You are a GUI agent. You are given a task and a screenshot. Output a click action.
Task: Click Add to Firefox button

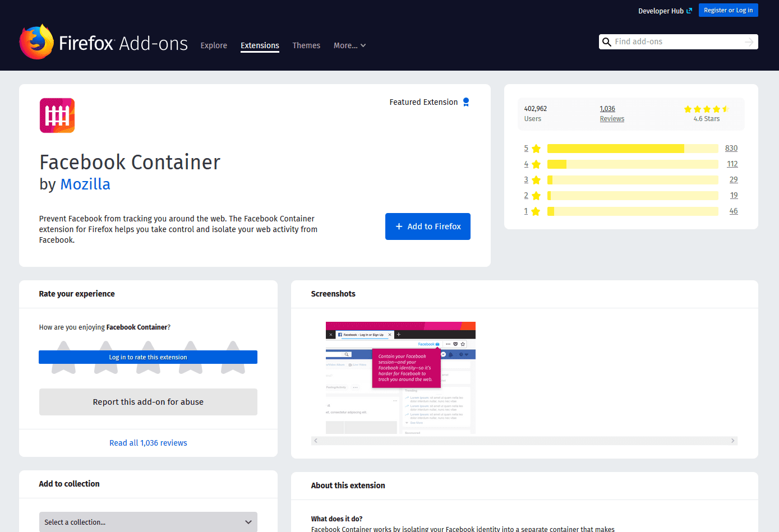pyautogui.click(x=428, y=226)
